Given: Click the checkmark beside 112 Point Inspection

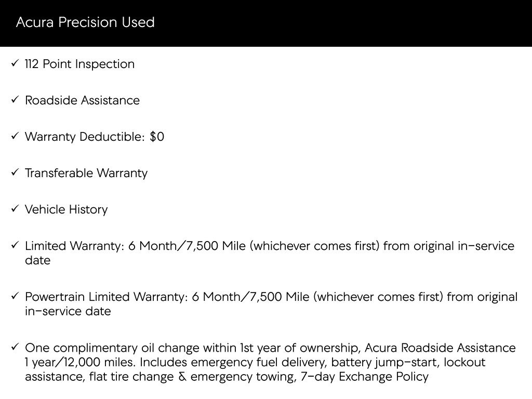Looking at the screenshot, I should (x=15, y=64).
